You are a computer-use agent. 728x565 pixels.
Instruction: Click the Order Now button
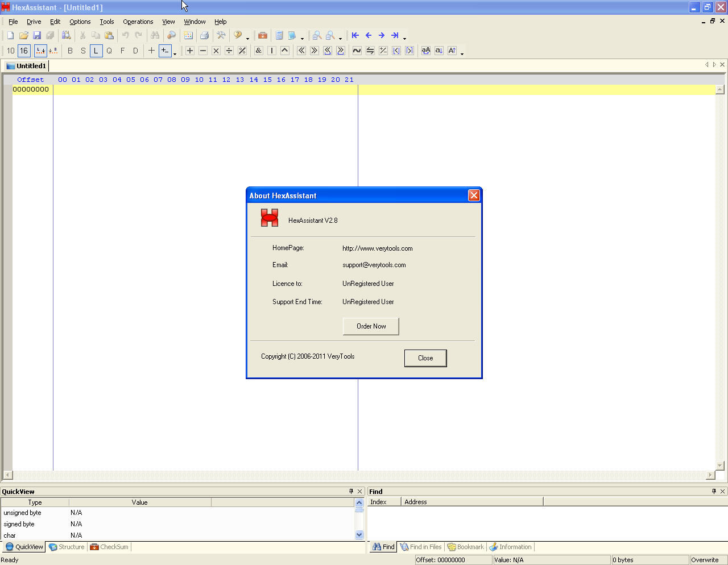click(371, 326)
